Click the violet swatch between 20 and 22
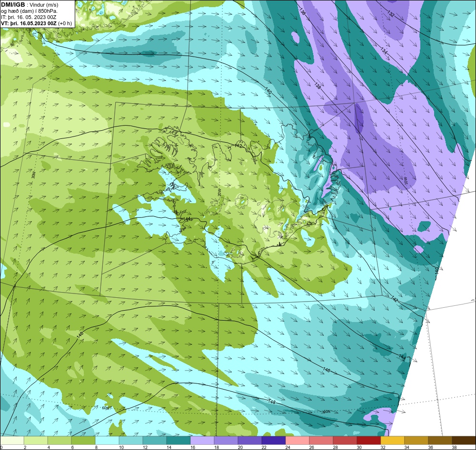 tap(250, 440)
